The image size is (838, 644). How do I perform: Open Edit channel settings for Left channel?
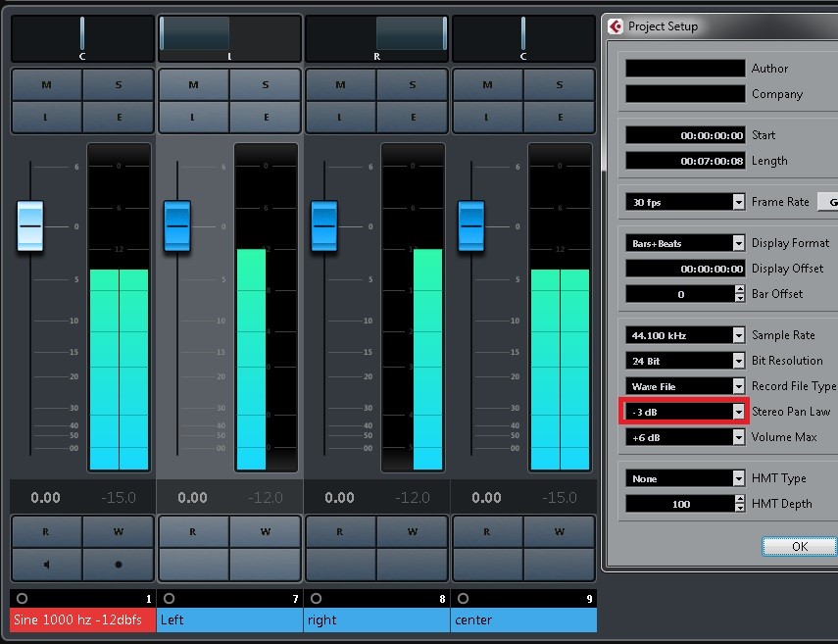265,117
